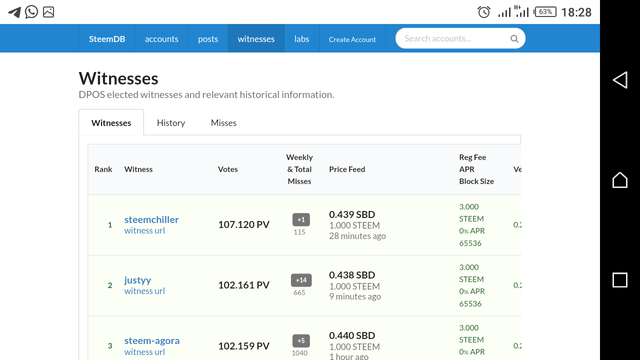Tap the search magnifier icon
This screenshot has height=360, width=640.
click(514, 39)
